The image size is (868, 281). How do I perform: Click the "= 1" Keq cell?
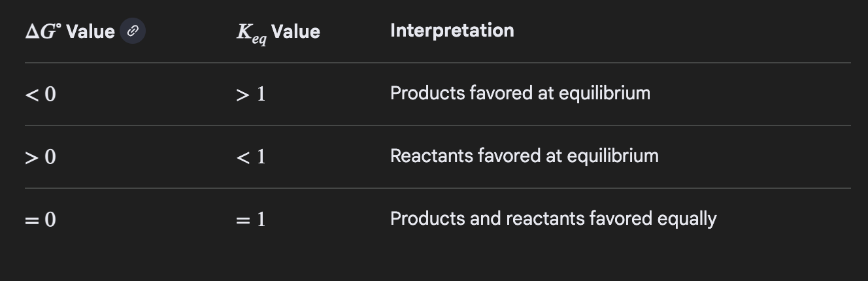(251, 219)
